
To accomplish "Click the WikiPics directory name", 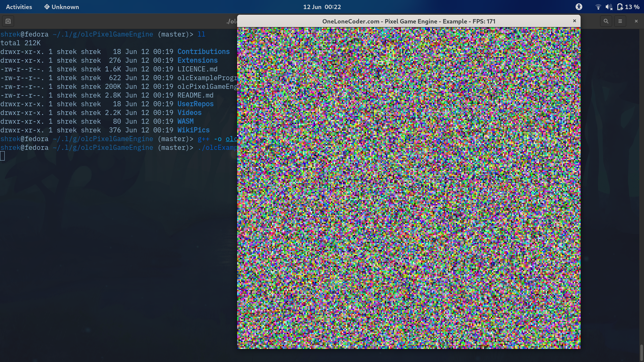I will pyautogui.click(x=194, y=130).
